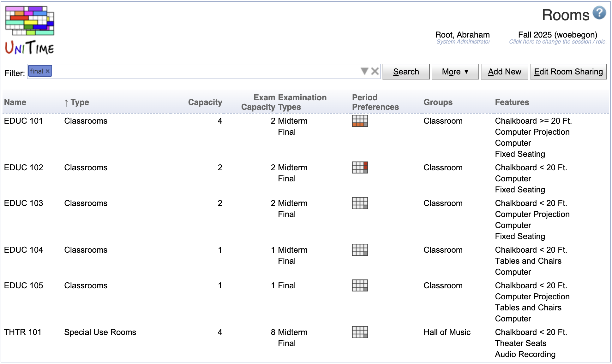
Task: Click EDUC 101 period preferences grid
Action: point(360,121)
